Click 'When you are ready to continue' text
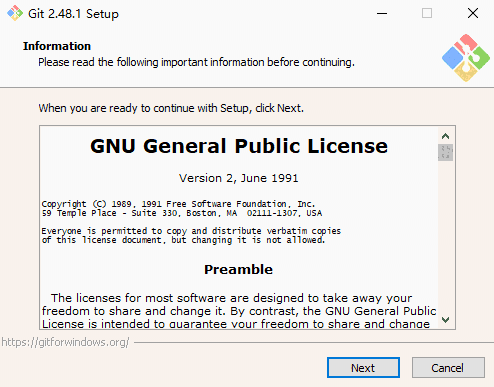Image resolution: width=494 pixels, height=387 pixels. pyautogui.click(x=171, y=108)
